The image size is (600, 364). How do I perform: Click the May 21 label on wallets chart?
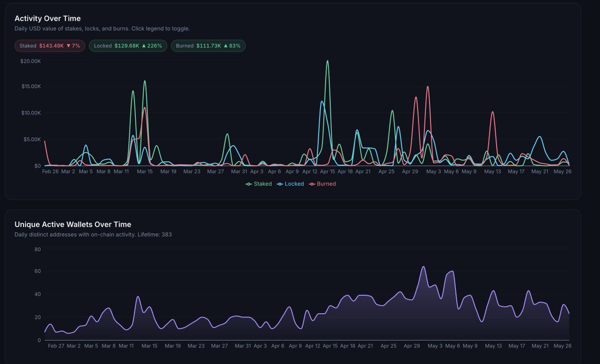(x=540, y=346)
